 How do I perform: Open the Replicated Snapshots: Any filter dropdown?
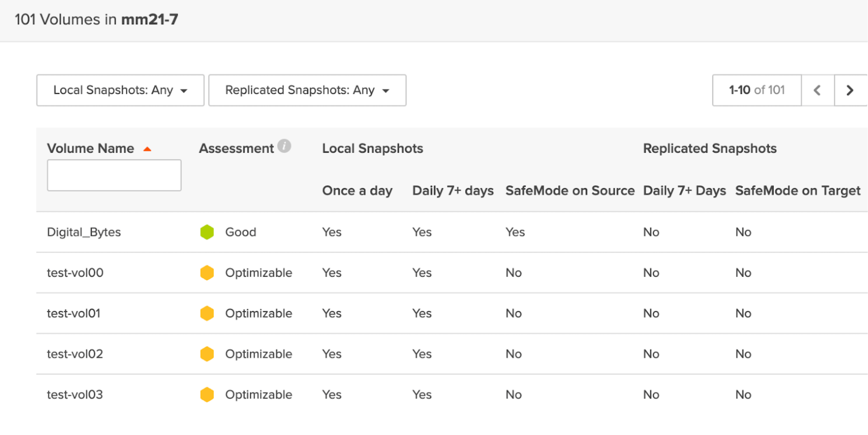tap(307, 90)
